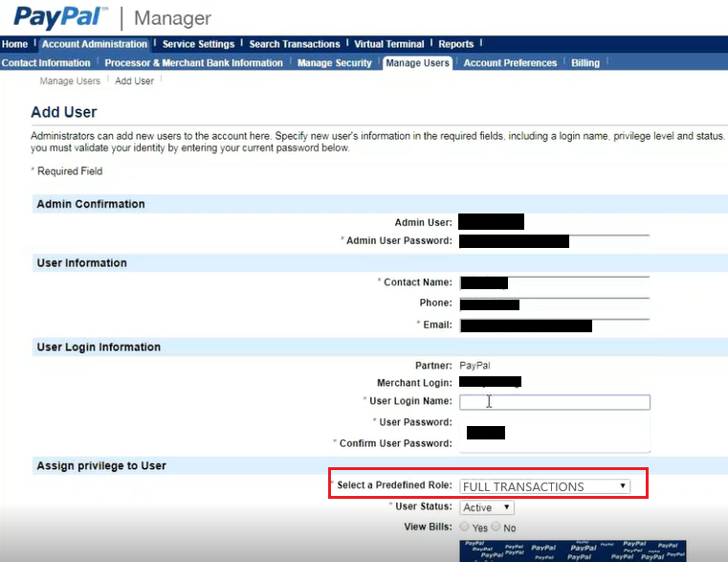Click the Partner value PayPal

pyautogui.click(x=474, y=366)
